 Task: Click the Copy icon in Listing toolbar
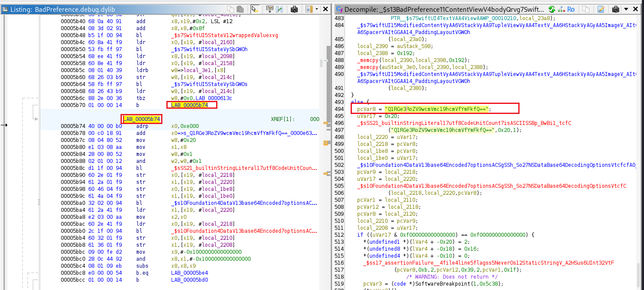(230, 9)
